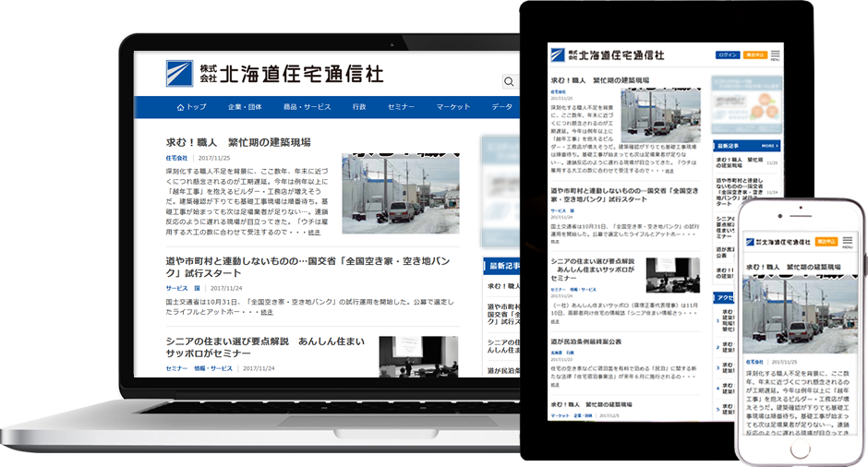The width and height of the screenshot is (868, 467).
Task: Click 続き link of the second laptop article
Action: [267, 312]
